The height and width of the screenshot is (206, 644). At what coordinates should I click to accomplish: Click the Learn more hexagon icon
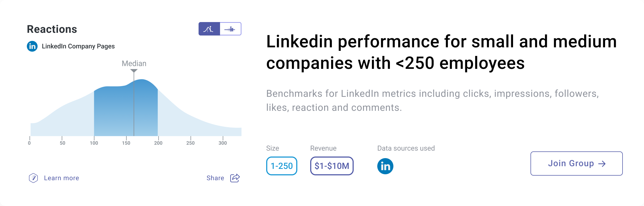33,178
